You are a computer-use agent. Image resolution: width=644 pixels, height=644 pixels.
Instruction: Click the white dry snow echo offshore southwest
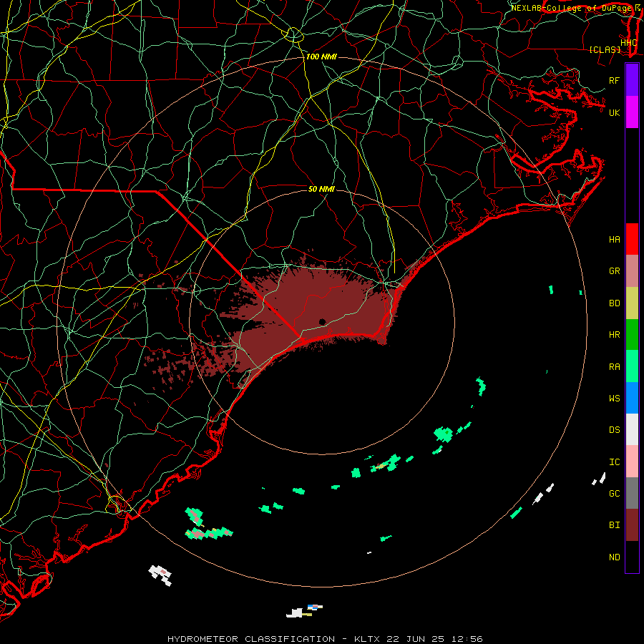tap(160, 575)
